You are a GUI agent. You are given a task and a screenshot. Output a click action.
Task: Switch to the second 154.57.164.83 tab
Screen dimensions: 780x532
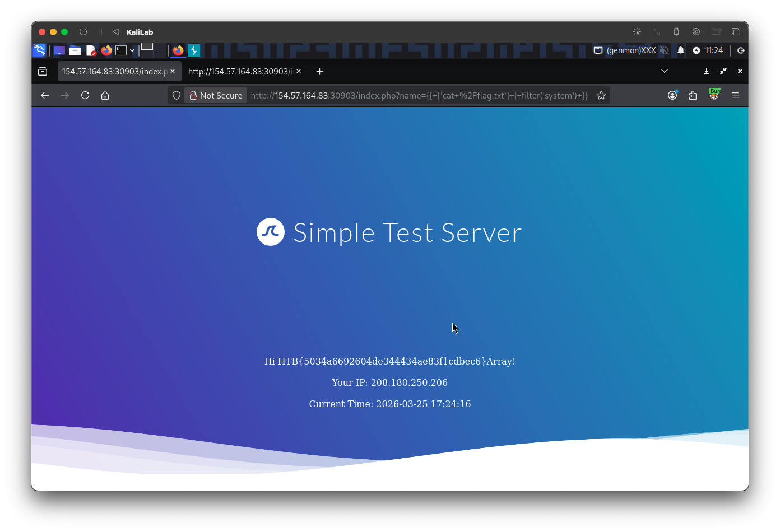pos(240,71)
